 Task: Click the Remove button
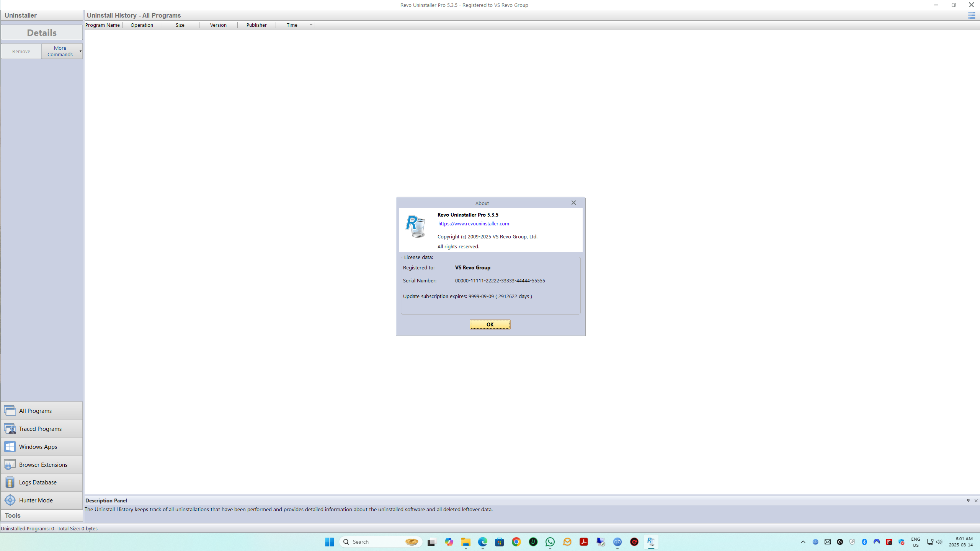tap(21, 51)
